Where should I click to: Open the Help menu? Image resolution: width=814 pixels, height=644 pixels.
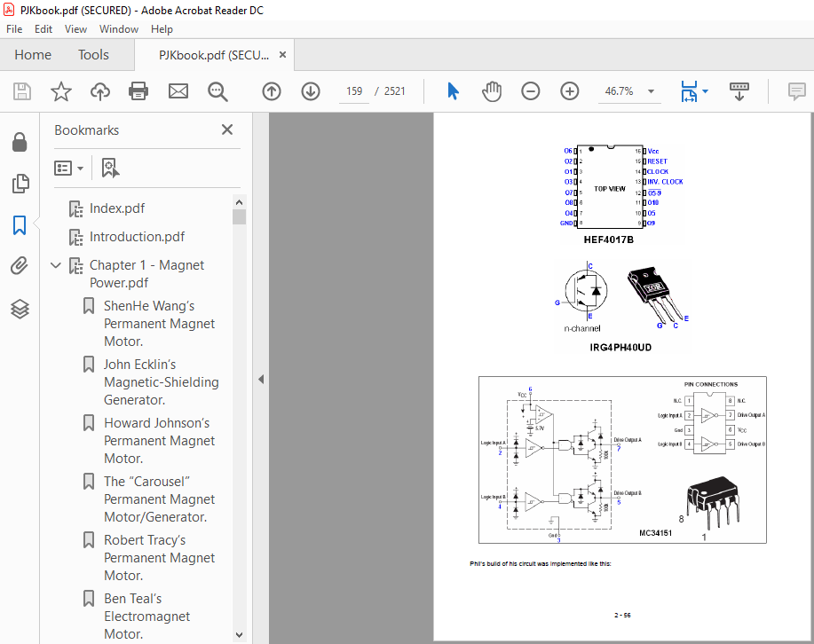click(x=162, y=29)
